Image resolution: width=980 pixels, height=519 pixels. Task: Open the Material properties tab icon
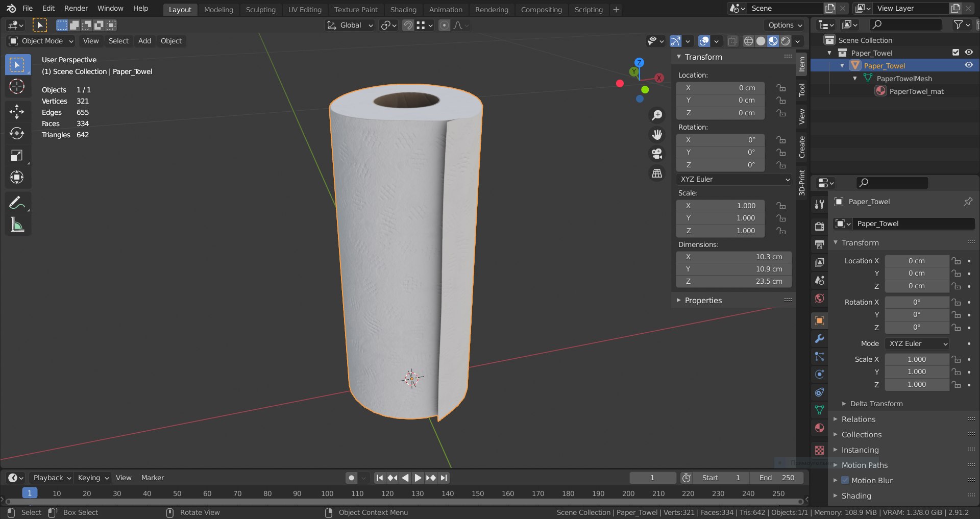819,428
